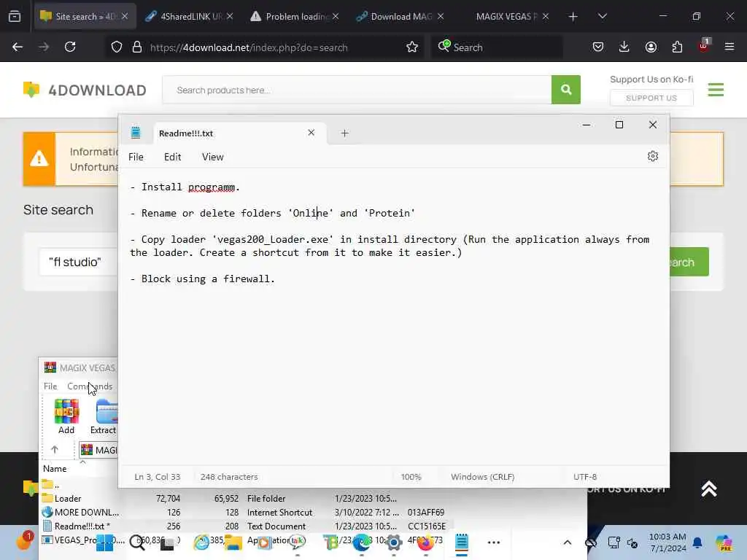
Task: Open Firefox application menu
Action: click(x=729, y=47)
